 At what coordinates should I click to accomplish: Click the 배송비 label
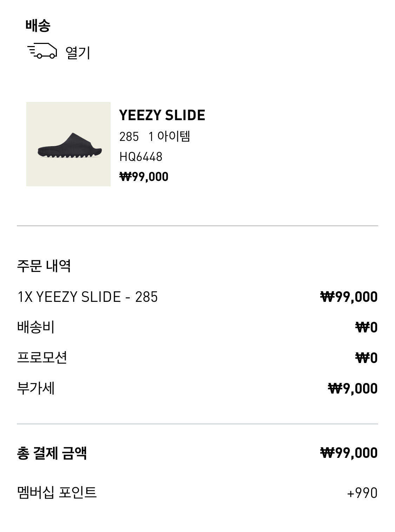[36, 327]
